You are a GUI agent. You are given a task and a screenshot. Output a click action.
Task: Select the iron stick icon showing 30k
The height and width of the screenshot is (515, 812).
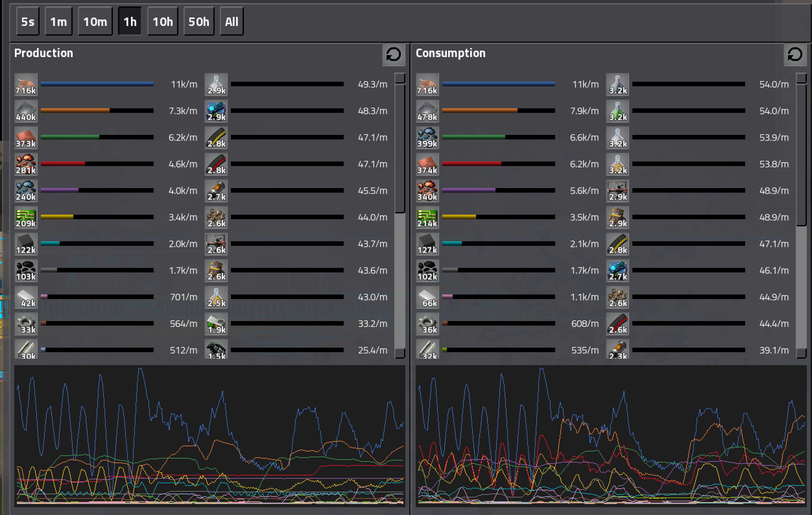[x=26, y=349]
